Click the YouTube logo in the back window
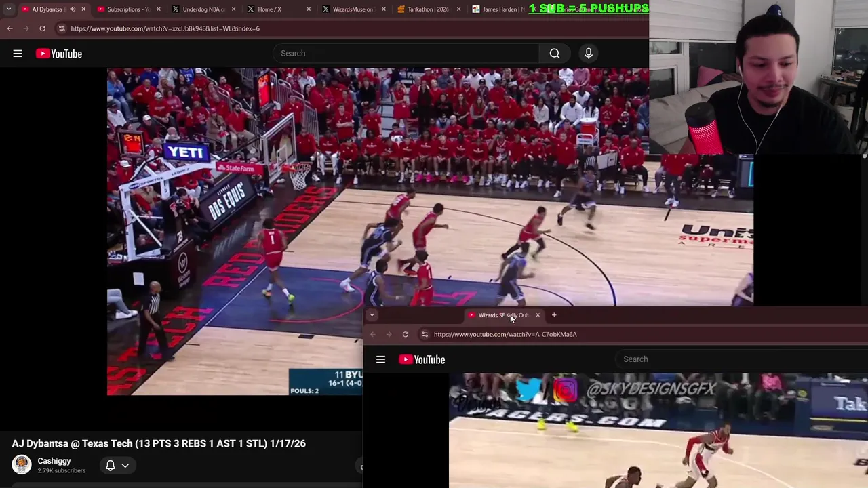 coord(59,54)
